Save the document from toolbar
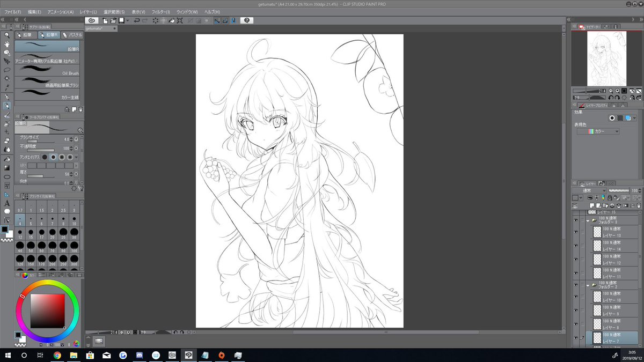This screenshot has height=362, width=644. click(x=121, y=20)
